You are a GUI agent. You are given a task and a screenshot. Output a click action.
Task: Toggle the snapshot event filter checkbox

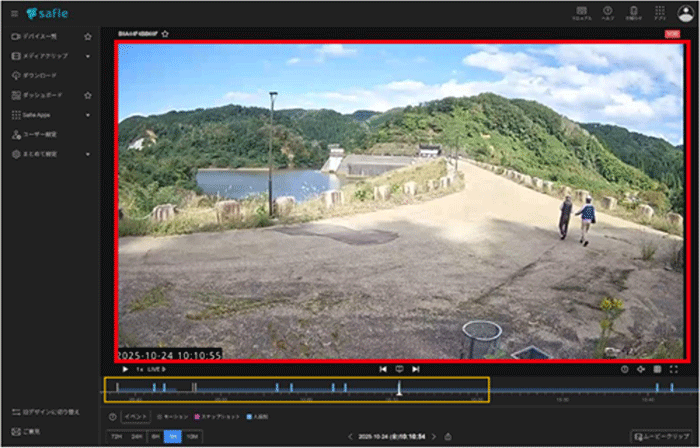click(x=198, y=416)
